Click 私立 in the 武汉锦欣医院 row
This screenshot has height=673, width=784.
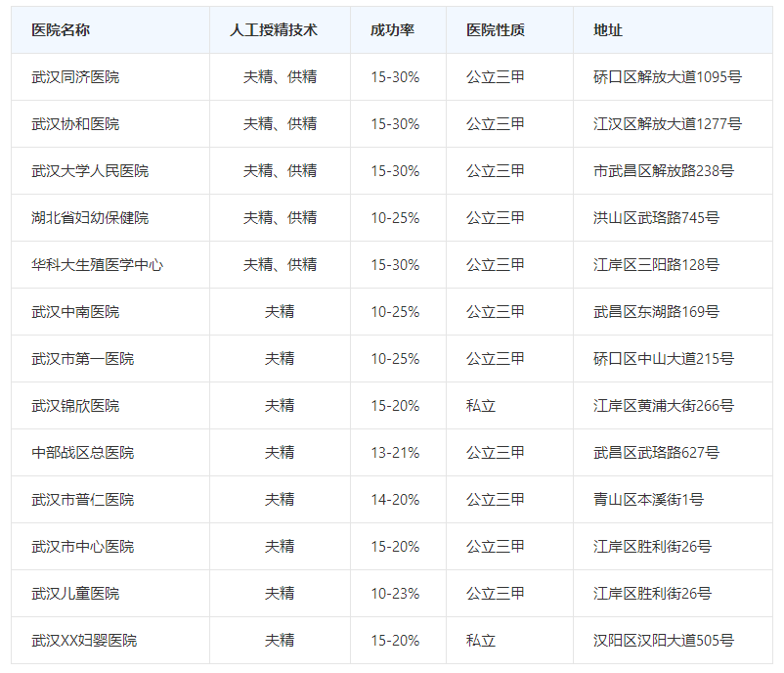(x=481, y=406)
